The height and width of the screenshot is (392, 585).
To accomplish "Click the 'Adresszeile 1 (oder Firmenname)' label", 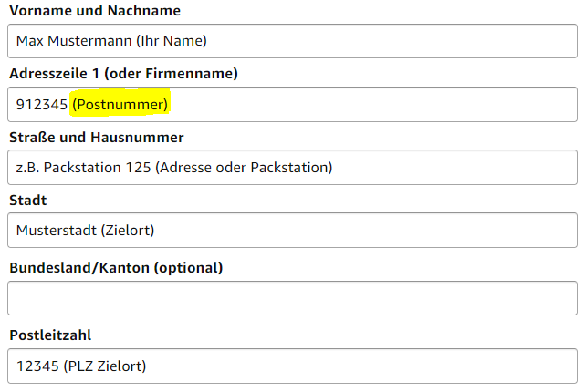I will coord(123,73).
